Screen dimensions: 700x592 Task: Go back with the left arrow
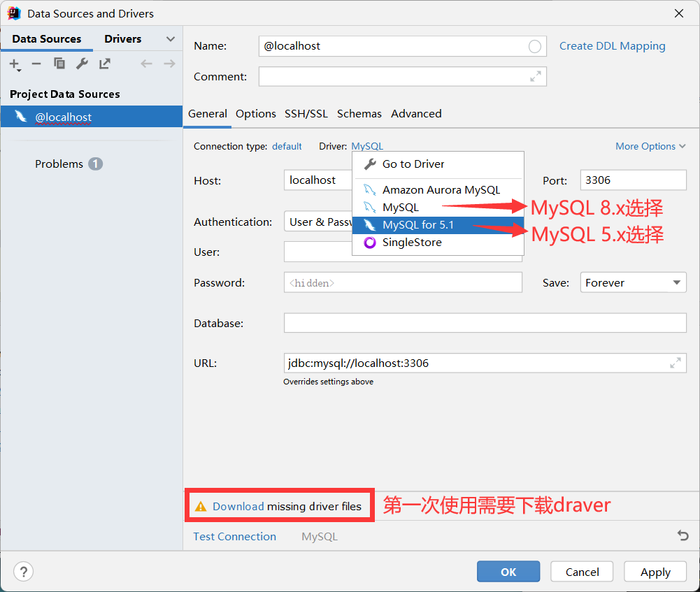(146, 64)
